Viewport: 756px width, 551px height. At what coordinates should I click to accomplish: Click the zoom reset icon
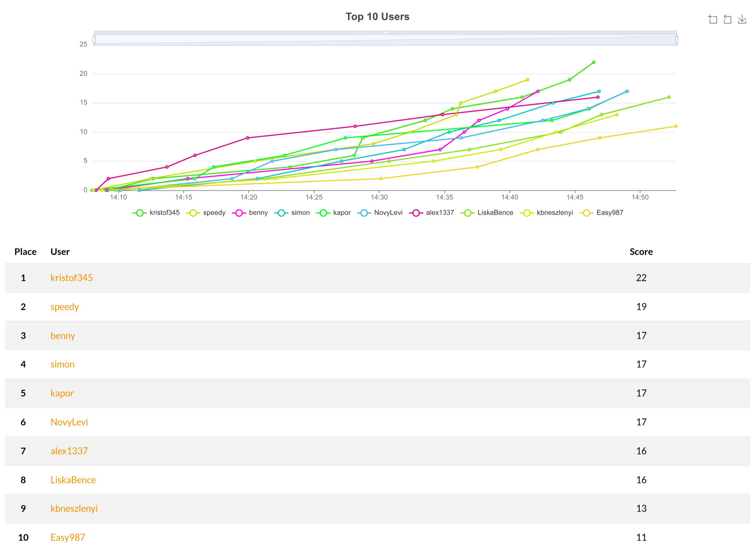(727, 20)
